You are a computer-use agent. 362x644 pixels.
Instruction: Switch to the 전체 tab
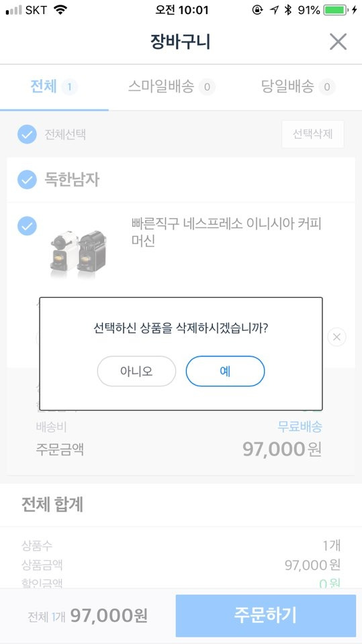click(x=54, y=87)
